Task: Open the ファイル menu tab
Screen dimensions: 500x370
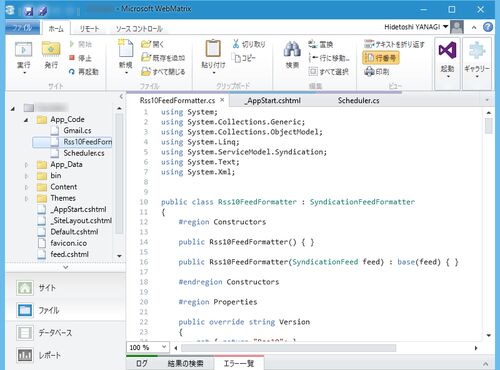Action: 22,28
